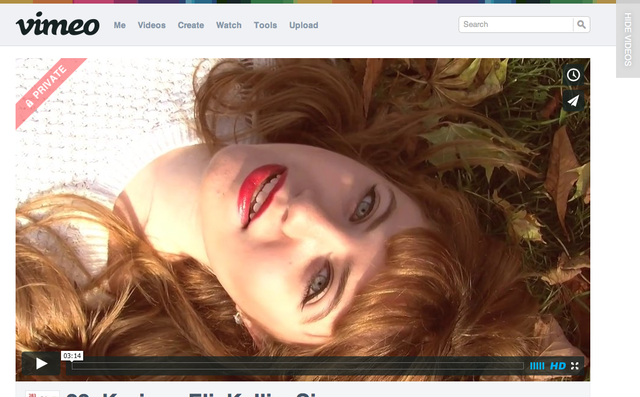
Task: Toggle HD quality
Action: (x=558, y=366)
